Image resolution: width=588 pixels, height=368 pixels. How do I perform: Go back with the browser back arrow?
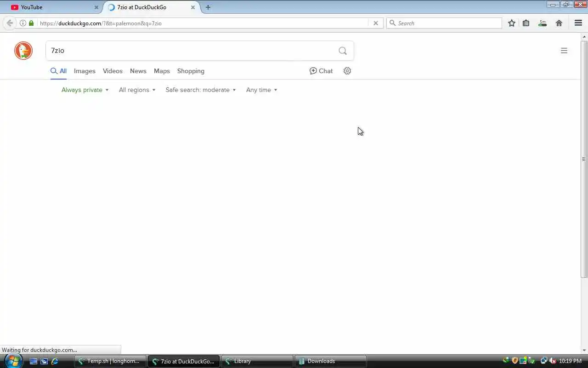[x=10, y=23]
